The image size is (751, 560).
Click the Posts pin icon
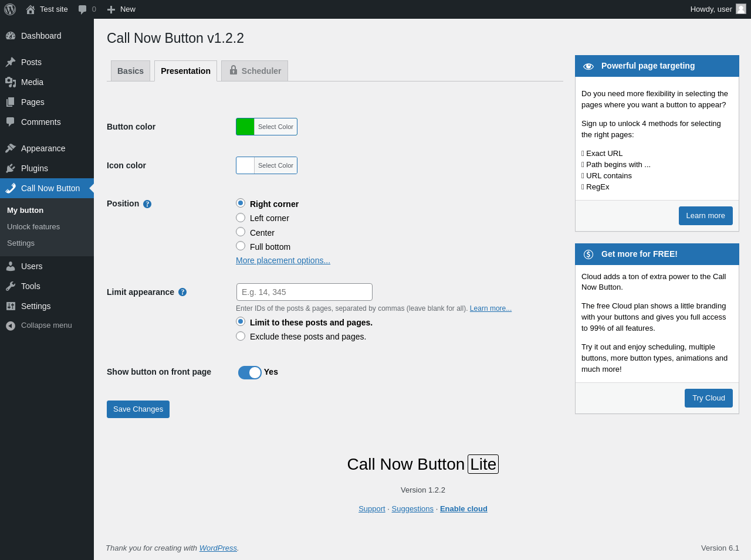11,62
